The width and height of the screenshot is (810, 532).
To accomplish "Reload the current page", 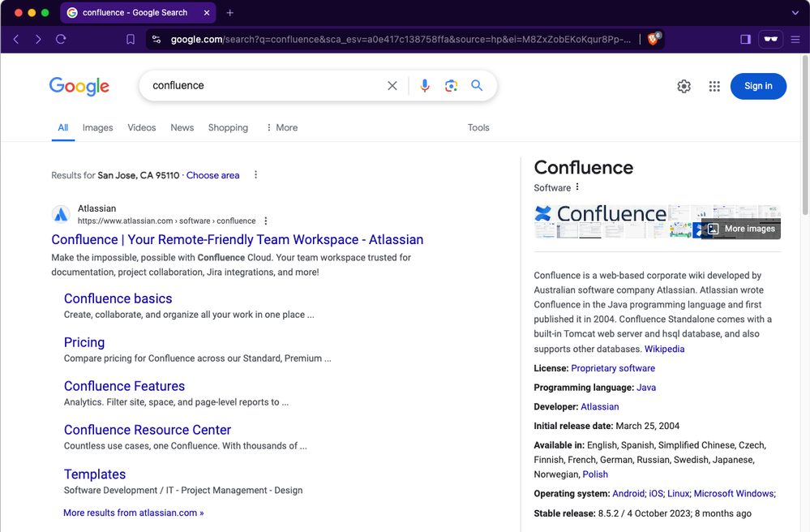I will 61,39.
